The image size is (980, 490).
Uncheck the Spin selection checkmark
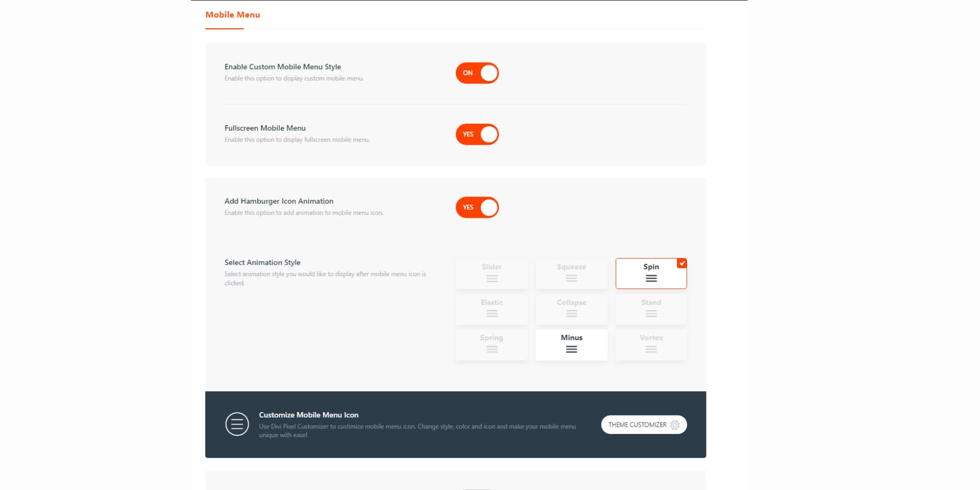pyautogui.click(x=682, y=264)
